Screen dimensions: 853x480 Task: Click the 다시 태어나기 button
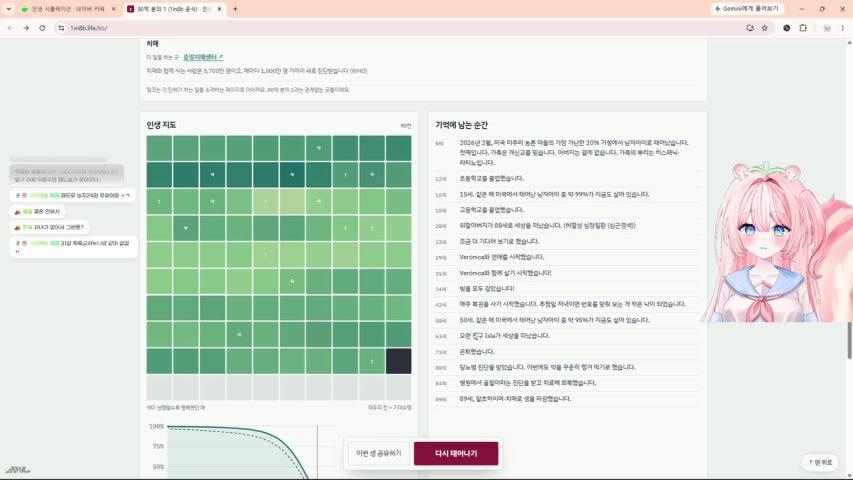pyautogui.click(x=456, y=453)
